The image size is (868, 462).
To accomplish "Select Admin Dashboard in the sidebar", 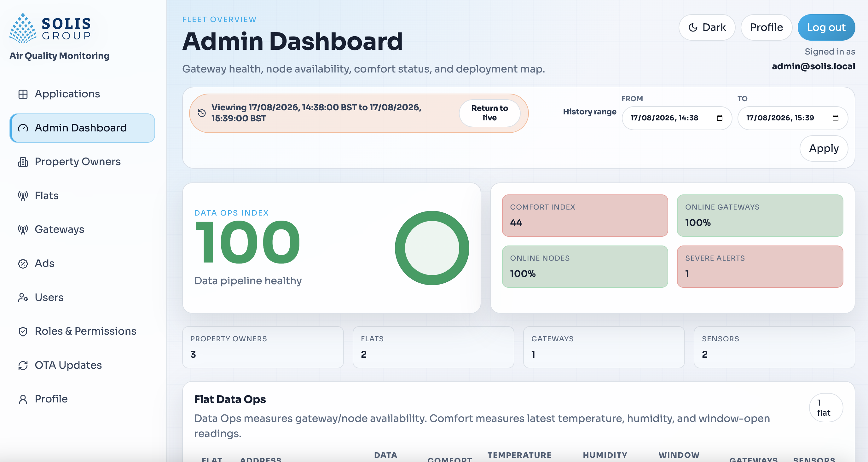I will [x=83, y=128].
